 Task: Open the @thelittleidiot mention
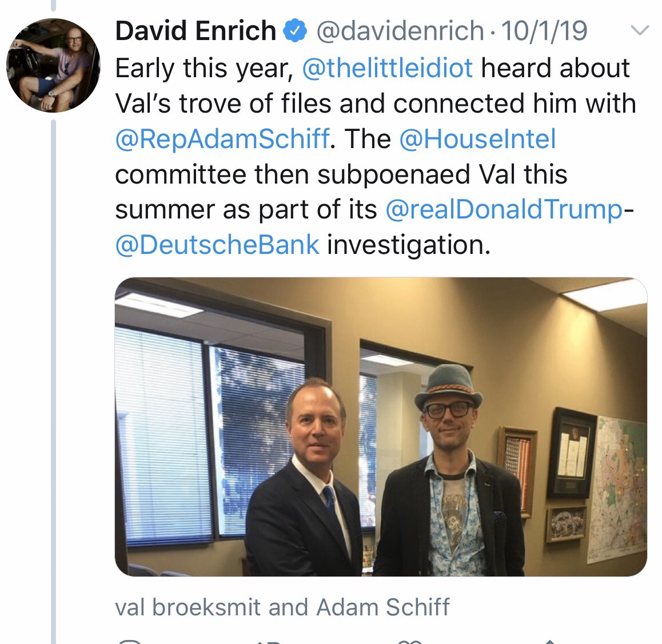(x=387, y=68)
